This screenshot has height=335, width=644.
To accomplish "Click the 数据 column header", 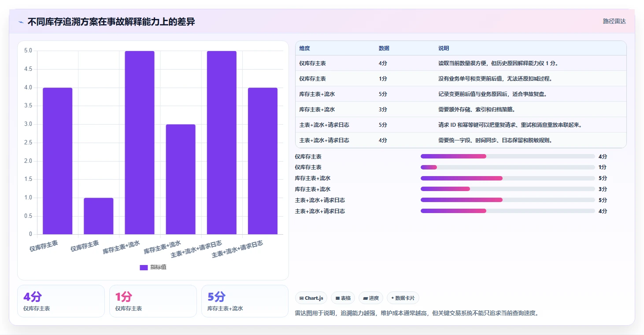I will (x=384, y=48).
